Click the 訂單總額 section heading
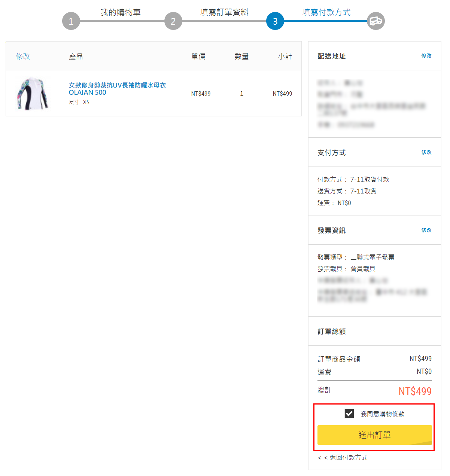The image size is (450, 476). (x=332, y=332)
